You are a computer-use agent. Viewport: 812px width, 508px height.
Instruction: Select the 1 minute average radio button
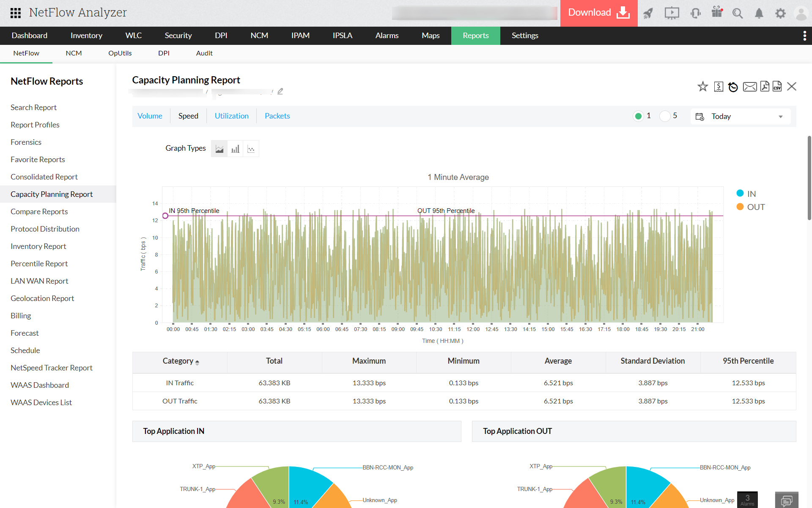(x=638, y=116)
